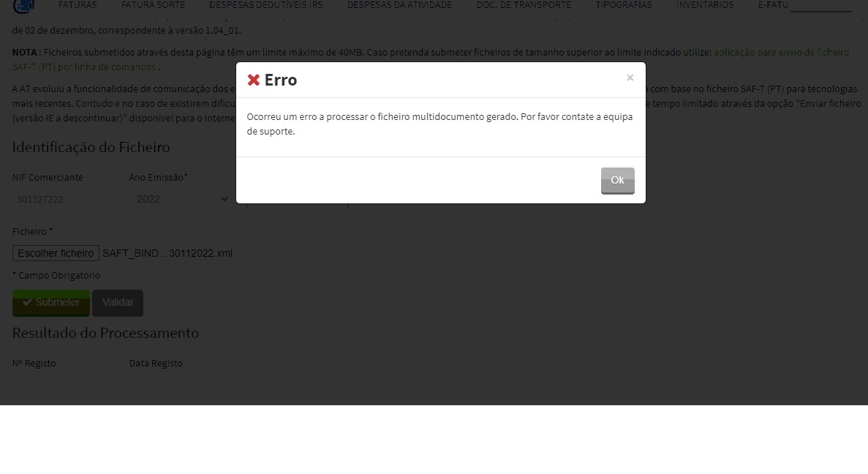Open the FATURA SORTE menu

(x=153, y=5)
